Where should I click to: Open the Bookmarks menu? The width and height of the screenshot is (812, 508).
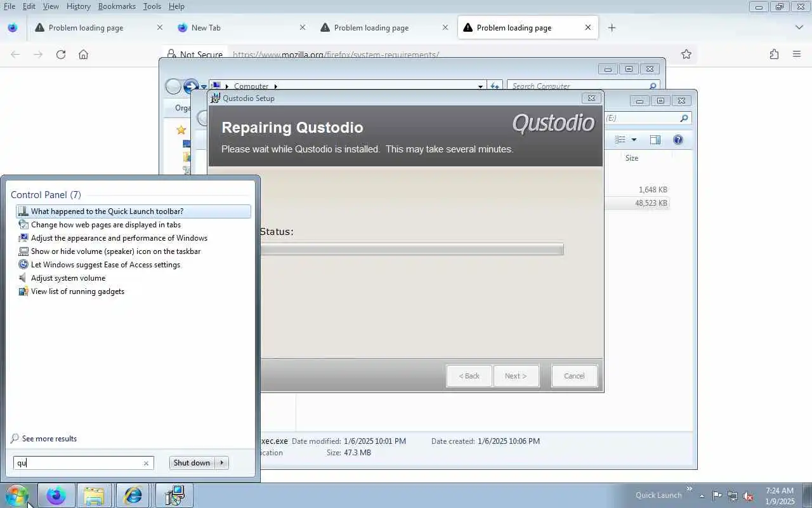coord(117,6)
